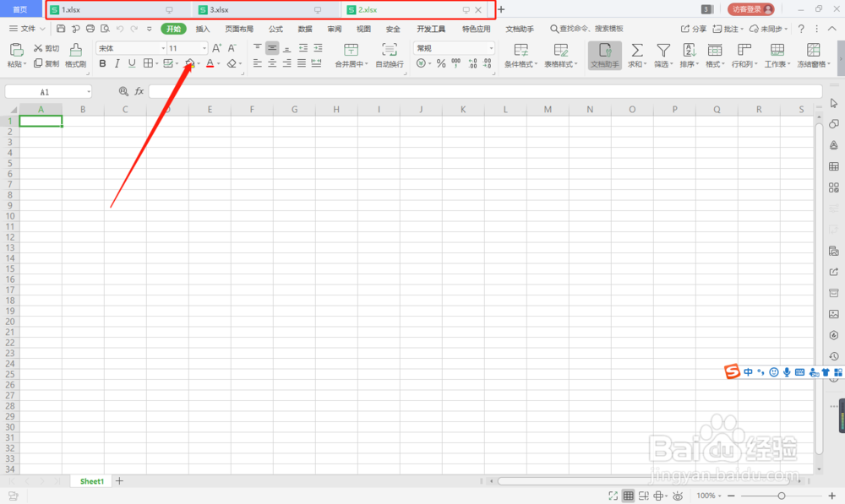Click the Not Synced cloud button
The image size is (845, 504).
(768, 29)
